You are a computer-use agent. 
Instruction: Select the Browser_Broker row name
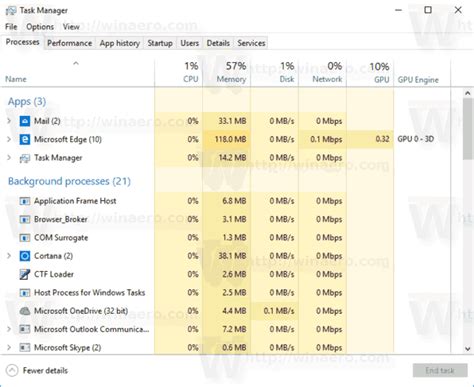coord(61,219)
